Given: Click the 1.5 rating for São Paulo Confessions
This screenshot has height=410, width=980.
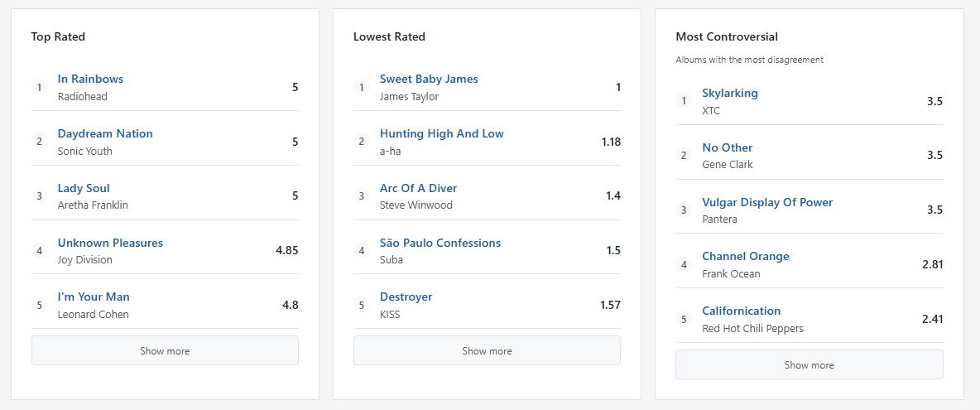Looking at the screenshot, I should (613, 251).
